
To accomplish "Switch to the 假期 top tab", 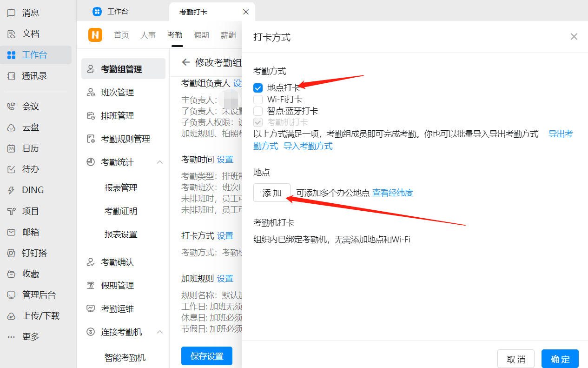I will [201, 34].
